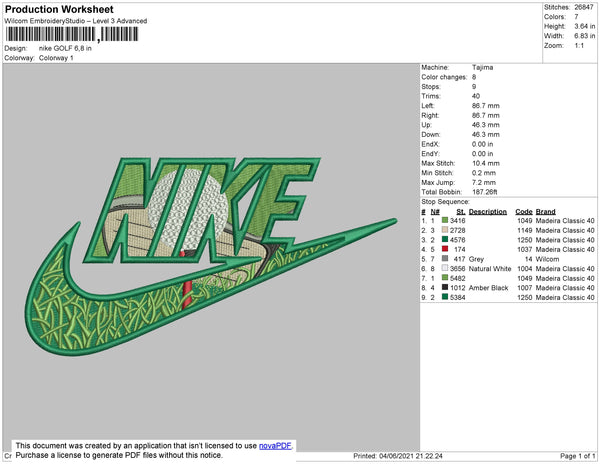
Task: Select the Max Jump value '7.2 mm'
Action: coord(484,182)
